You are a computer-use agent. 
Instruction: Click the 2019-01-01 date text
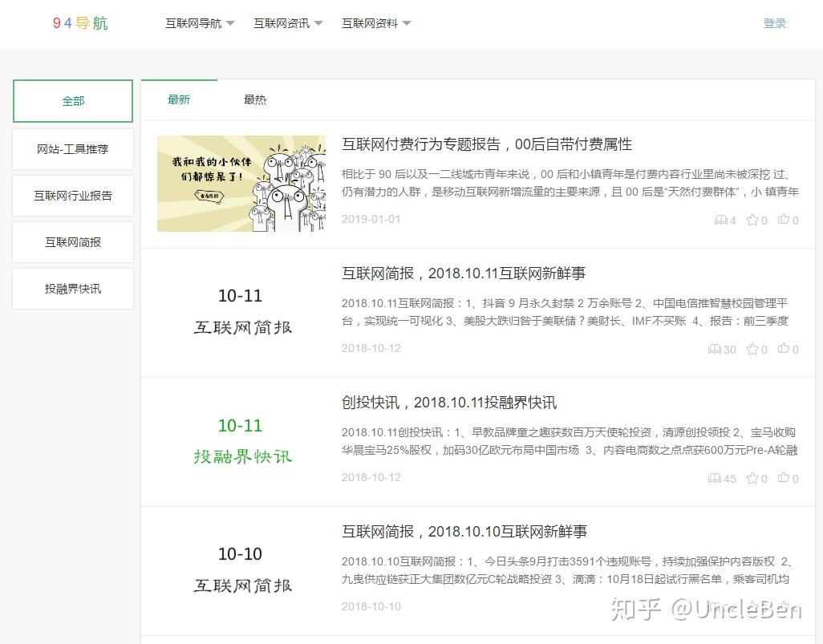[x=371, y=219]
